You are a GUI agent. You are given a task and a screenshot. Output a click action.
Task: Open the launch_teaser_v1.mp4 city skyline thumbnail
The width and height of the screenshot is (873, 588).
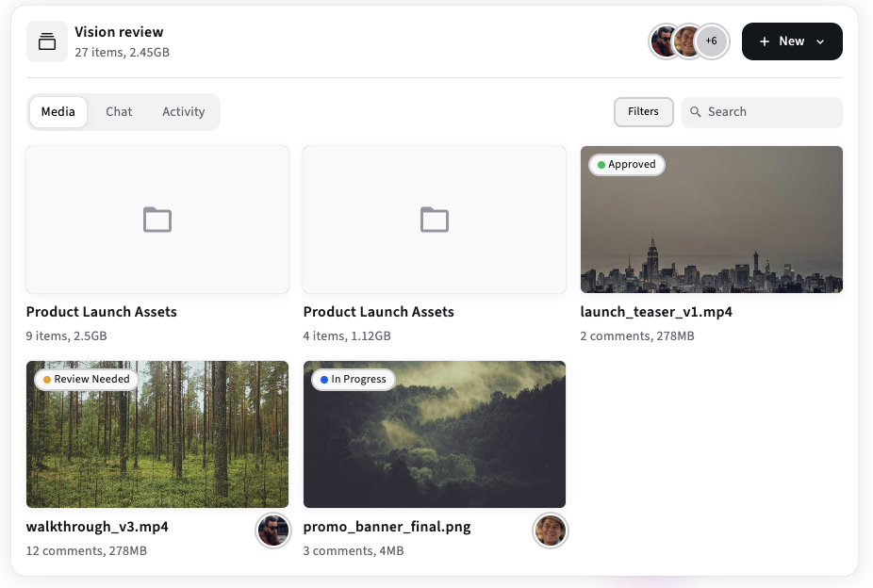tap(712, 220)
